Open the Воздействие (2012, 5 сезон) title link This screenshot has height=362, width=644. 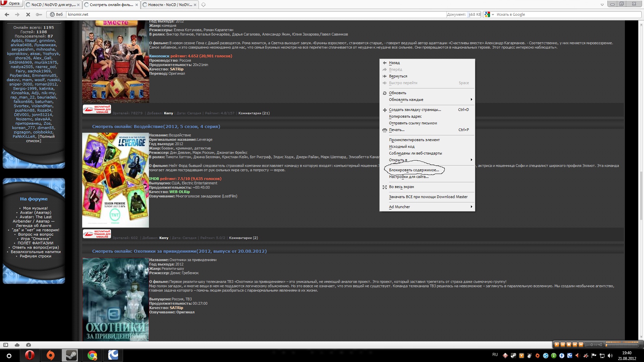click(156, 126)
